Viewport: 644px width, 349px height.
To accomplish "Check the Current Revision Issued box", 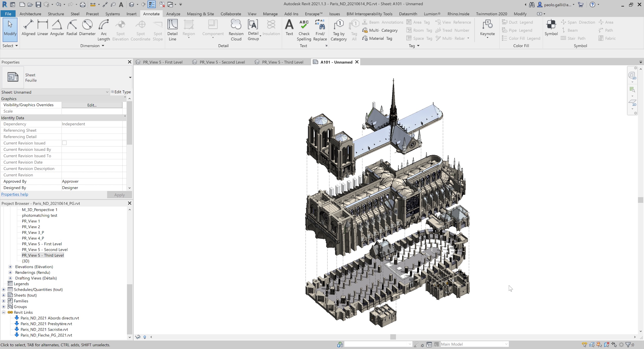I will click(64, 143).
